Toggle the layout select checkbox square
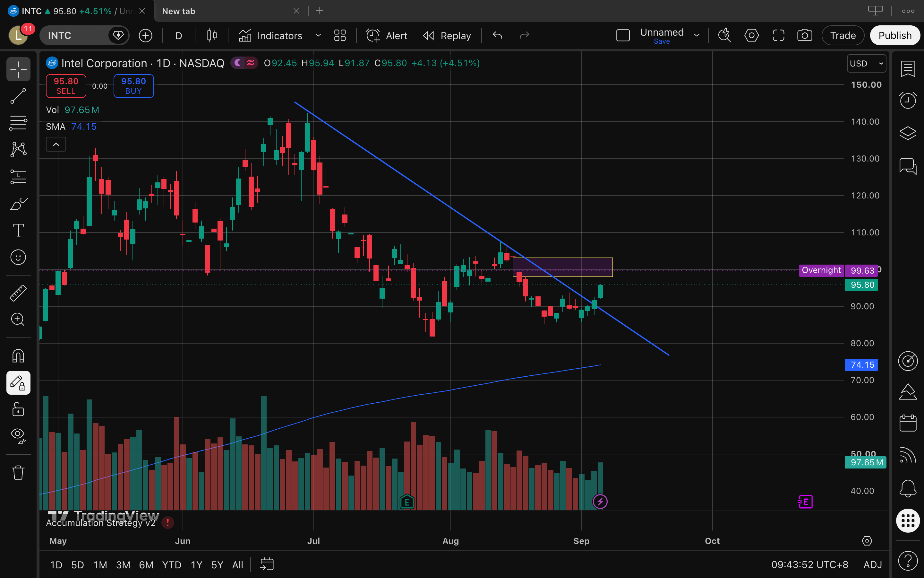 pyautogui.click(x=623, y=36)
